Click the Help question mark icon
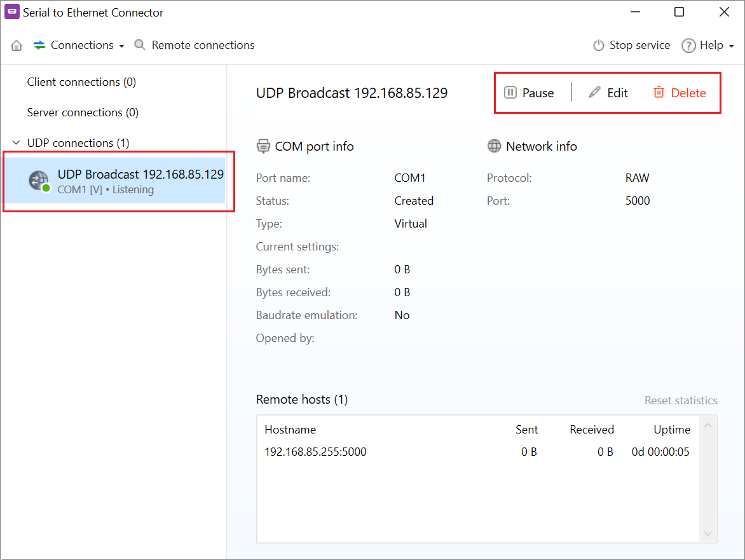The width and height of the screenshot is (745, 560). click(x=688, y=46)
